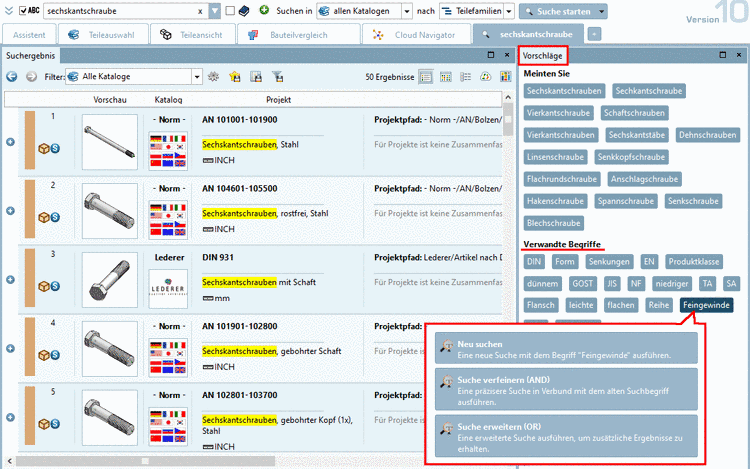Choose Neu suchen from popup menu
750x469 pixels.
tap(566, 349)
